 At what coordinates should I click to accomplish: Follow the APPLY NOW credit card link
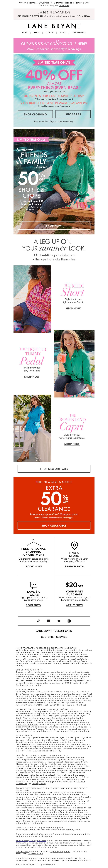click(74, 605)
